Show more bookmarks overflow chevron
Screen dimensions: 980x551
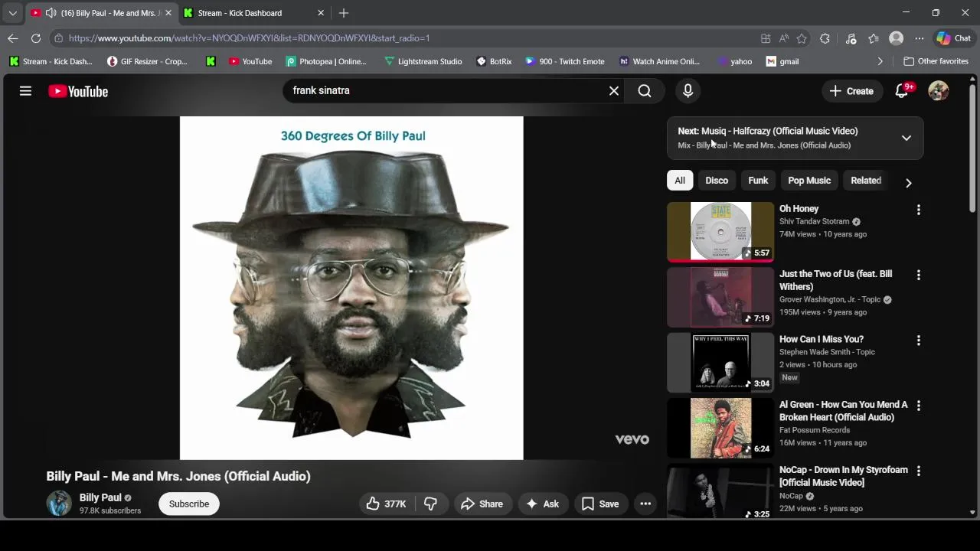click(880, 61)
